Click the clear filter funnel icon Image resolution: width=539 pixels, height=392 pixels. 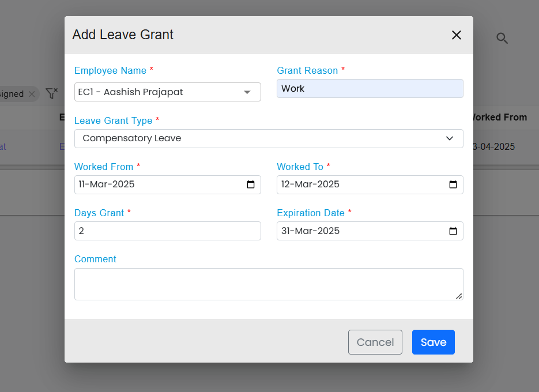[x=52, y=93]
